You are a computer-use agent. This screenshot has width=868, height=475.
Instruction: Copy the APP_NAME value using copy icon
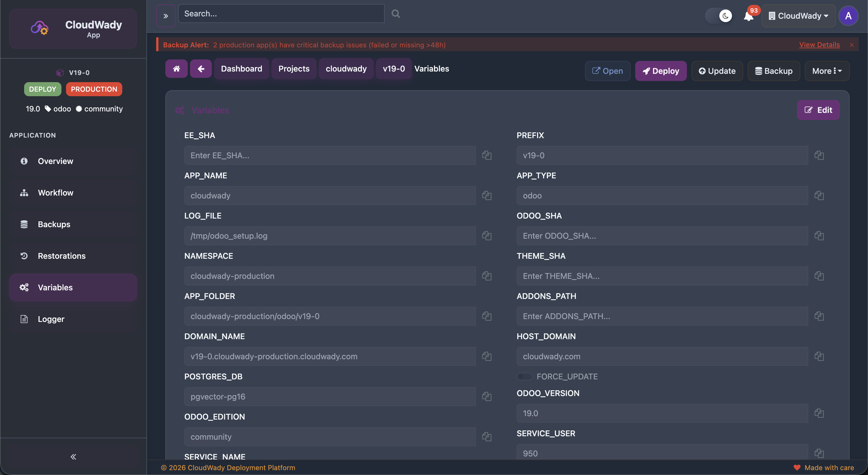point(487,196)
